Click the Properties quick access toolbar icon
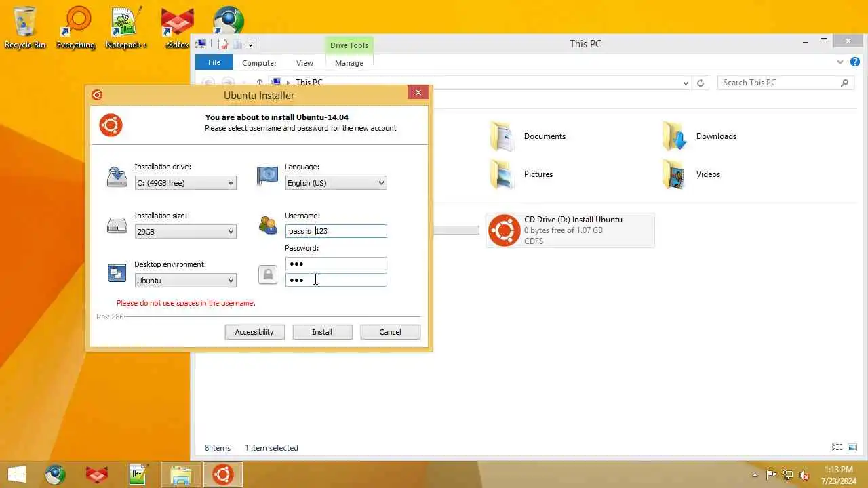Image resolution: width=868 pixels, height=488 pixels. [x=222, y=45]
